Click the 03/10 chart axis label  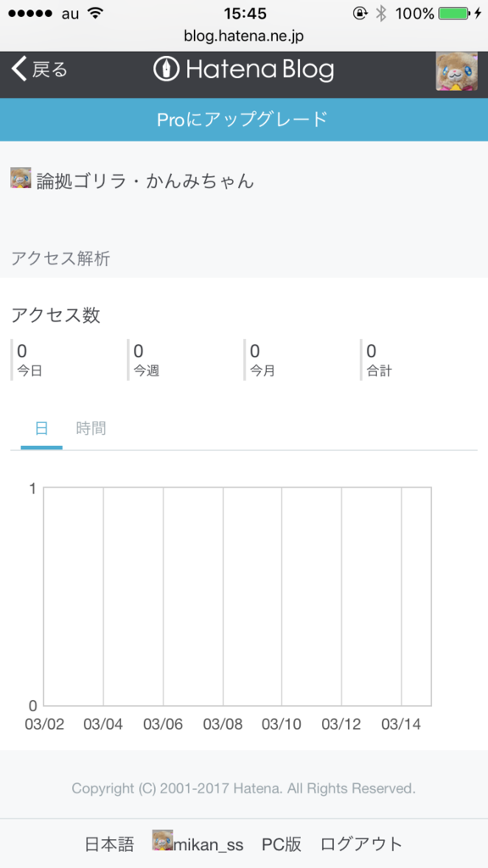point(281,725)
